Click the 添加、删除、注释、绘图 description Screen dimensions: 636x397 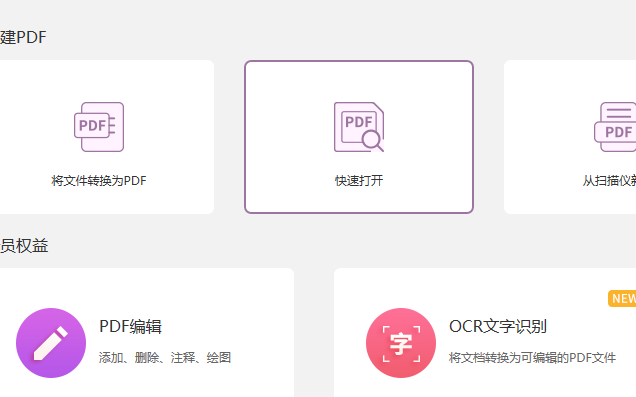tap(165, 358)
